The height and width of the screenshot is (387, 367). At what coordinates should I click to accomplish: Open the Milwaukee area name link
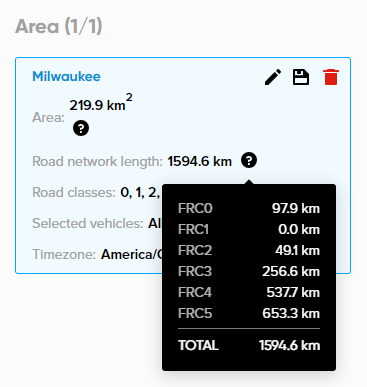[66, 77]
